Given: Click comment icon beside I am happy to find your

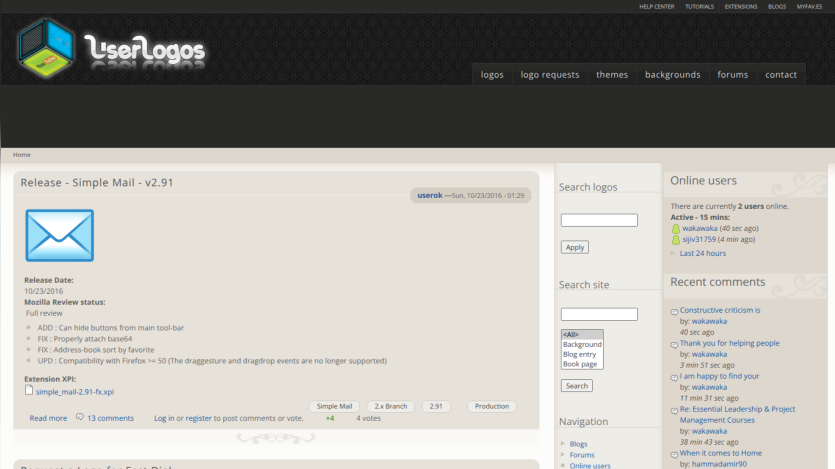Looking at the screenshot, I should 674,378.
